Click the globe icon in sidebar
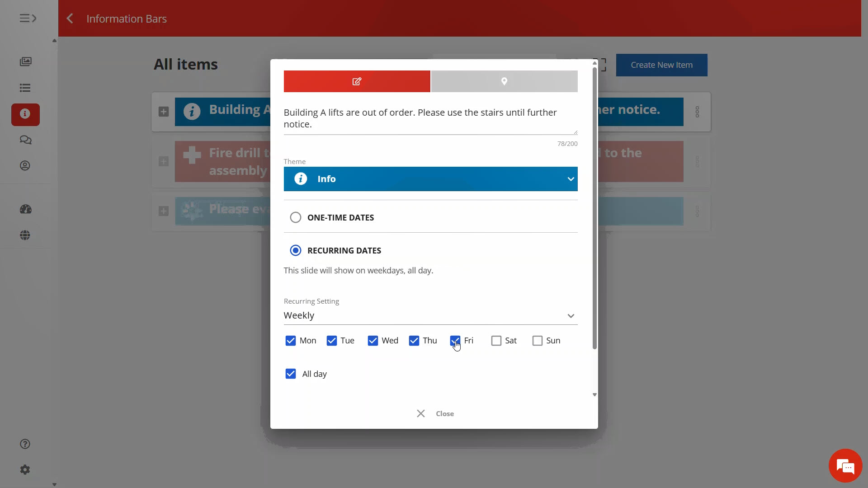Screen dimensions: 868x488 (25, 235)
